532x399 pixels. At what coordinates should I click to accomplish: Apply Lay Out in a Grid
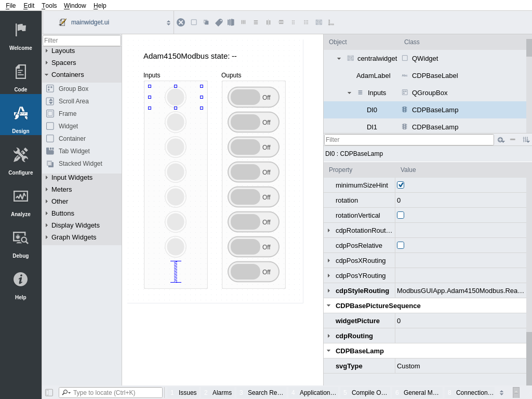coord(306,22)
